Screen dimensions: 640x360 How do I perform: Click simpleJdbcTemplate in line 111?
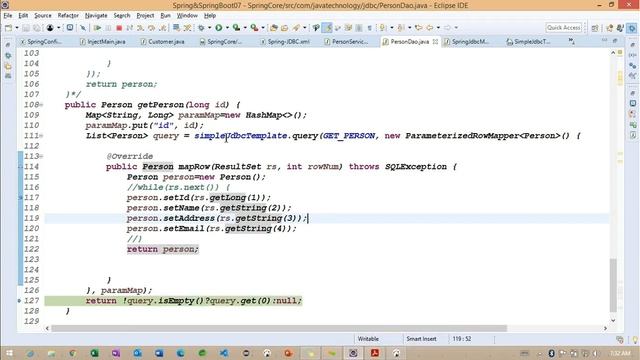coord(241,136)
